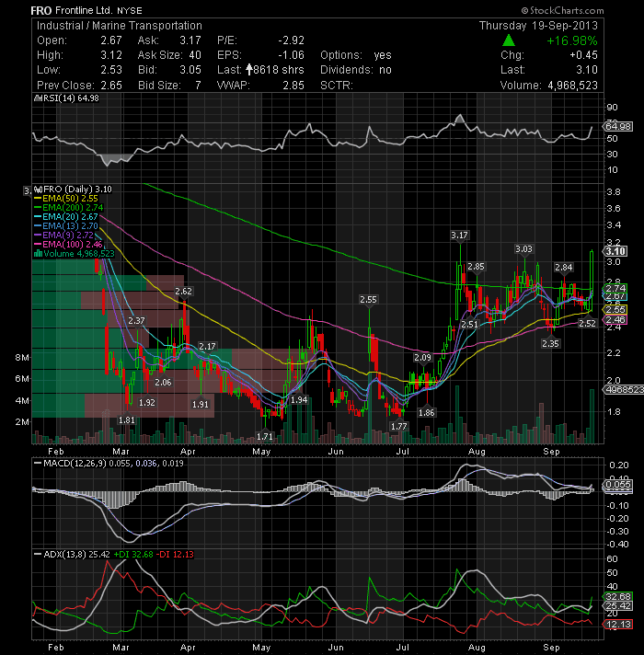
Task: Click the green 32.68 ADX axis tag
Action: coord(618,596)
